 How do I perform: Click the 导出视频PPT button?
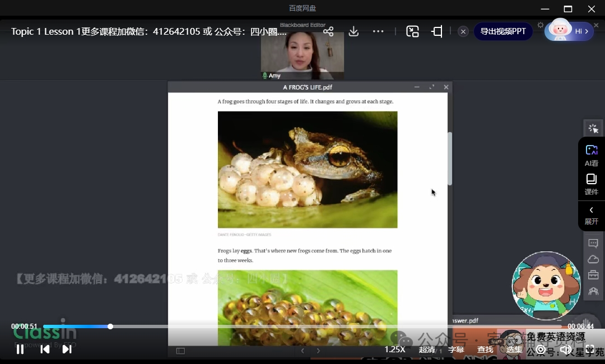tap(502, 31)
